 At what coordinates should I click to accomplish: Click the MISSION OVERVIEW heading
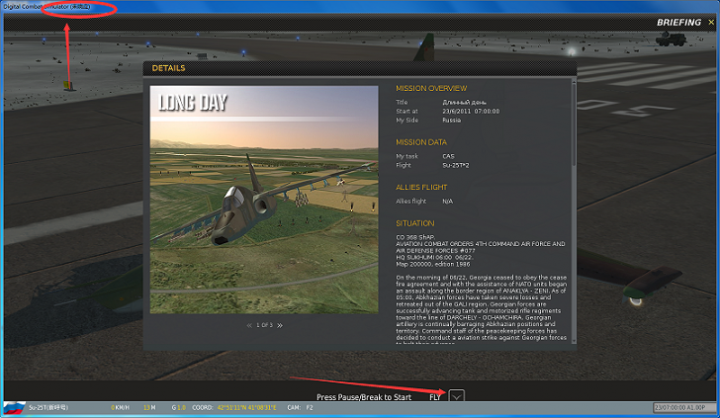click(431, 88)
